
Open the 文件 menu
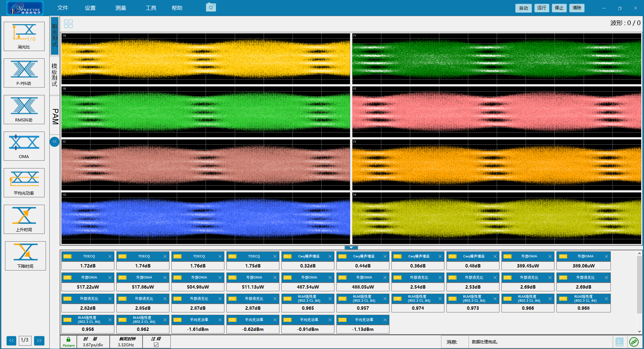tap(63, 8)
